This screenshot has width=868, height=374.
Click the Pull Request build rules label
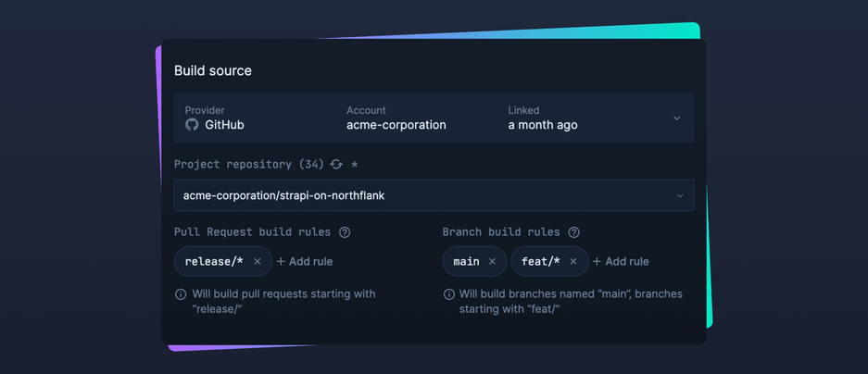pyautogui.click(x=252, y=232)
